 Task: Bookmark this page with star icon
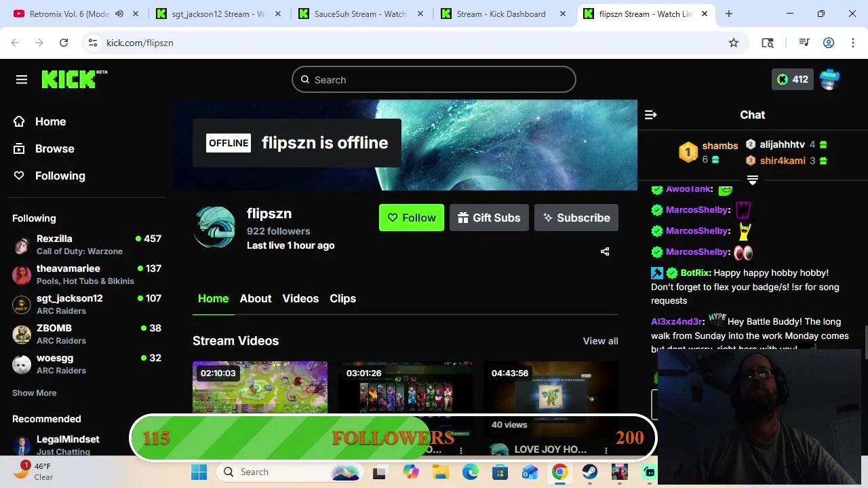tap(734, 43)
